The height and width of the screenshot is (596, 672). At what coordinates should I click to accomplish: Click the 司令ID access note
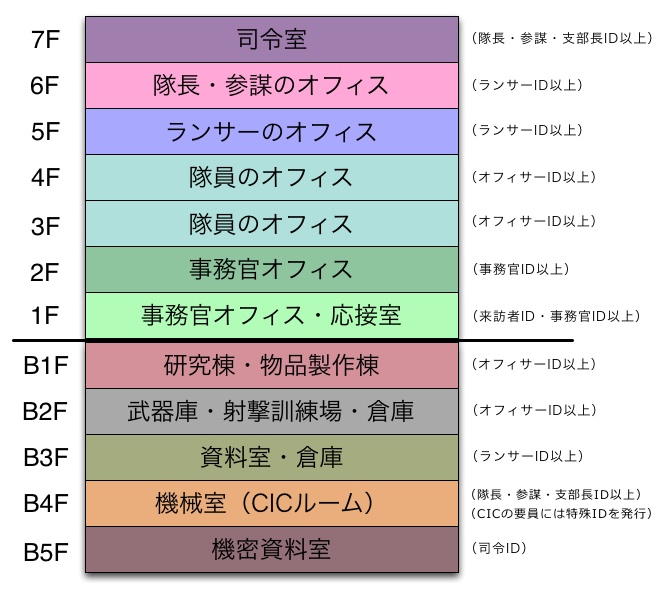(499, 548)
